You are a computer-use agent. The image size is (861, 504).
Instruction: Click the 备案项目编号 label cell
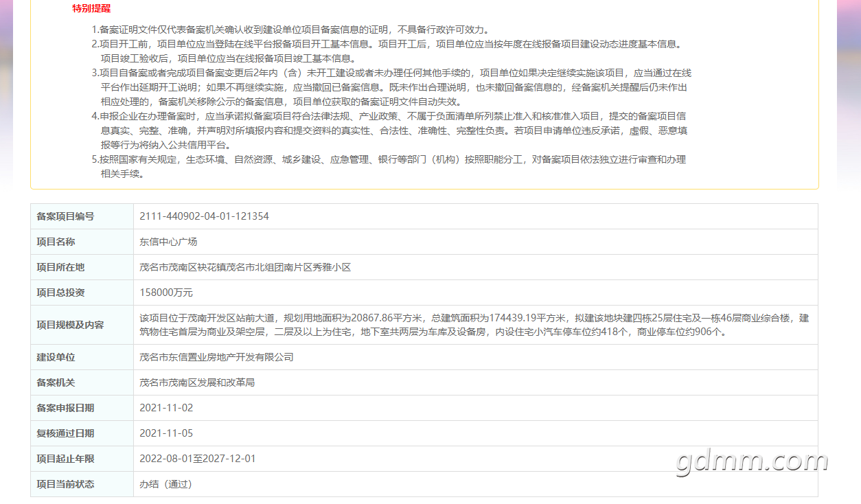tap(82, 216)
